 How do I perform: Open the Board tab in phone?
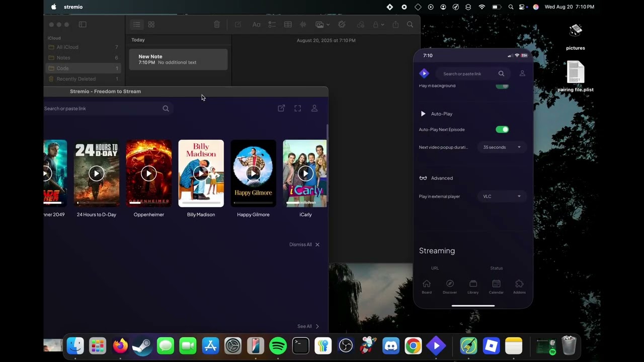pos(427,287)
